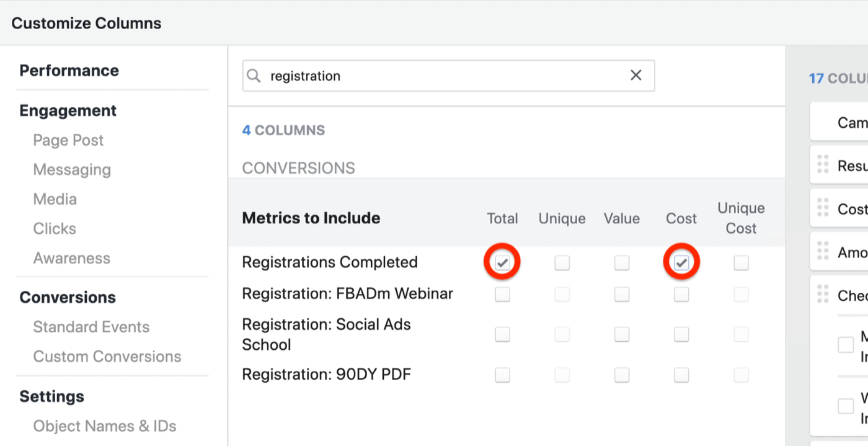The height and width of the screenshot is (446, 868).
Task: Expand the Conversions section
Action: [x=68, y=297]
